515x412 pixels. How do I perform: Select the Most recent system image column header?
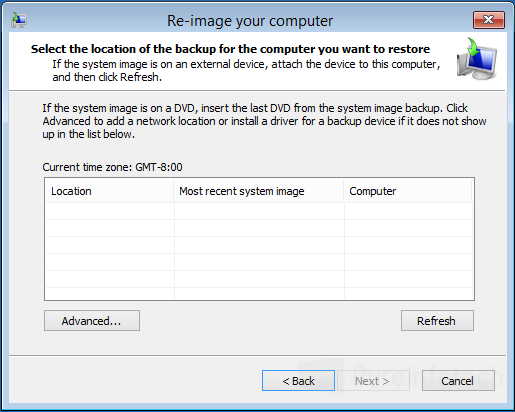(x=259, y=191)
